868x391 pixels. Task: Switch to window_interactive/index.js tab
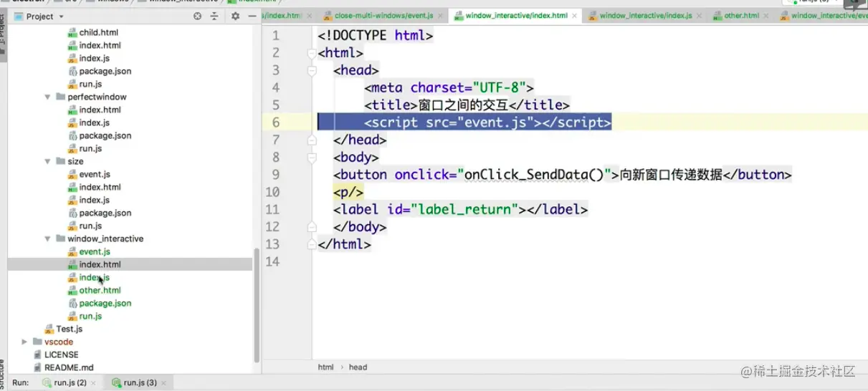(x=646, y=15)
